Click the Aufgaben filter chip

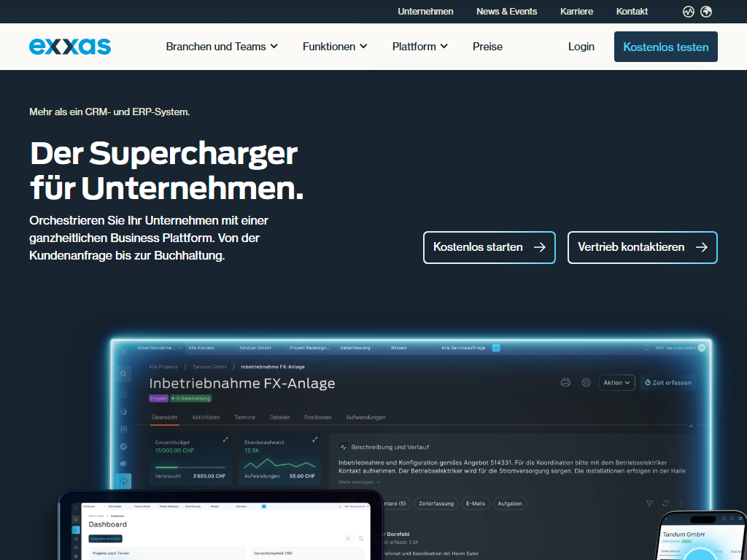tap(510, 503)
